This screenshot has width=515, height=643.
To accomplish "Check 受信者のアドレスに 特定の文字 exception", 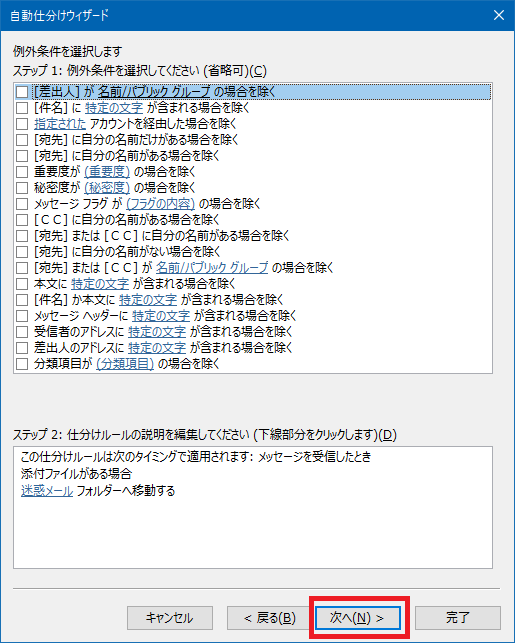I will tap(22, 332).
